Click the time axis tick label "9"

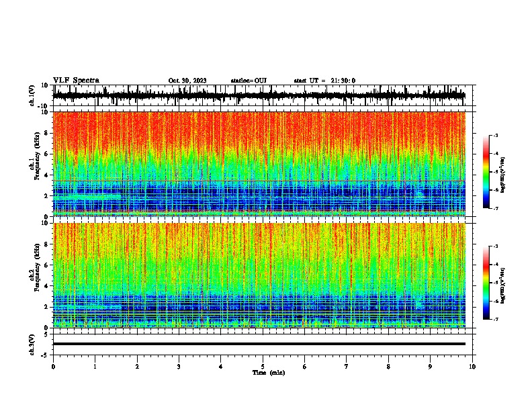[430, 367]
